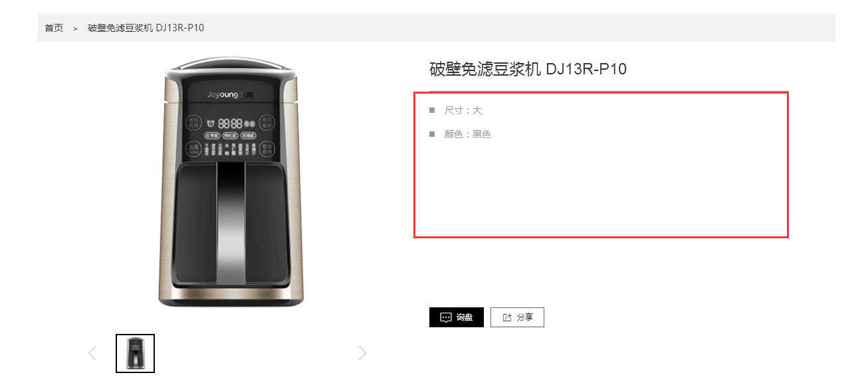Click the chrome handle of the machine
The height and width of the screenshot is (387, 868).
pyautogui.click(x=231, y=226)
